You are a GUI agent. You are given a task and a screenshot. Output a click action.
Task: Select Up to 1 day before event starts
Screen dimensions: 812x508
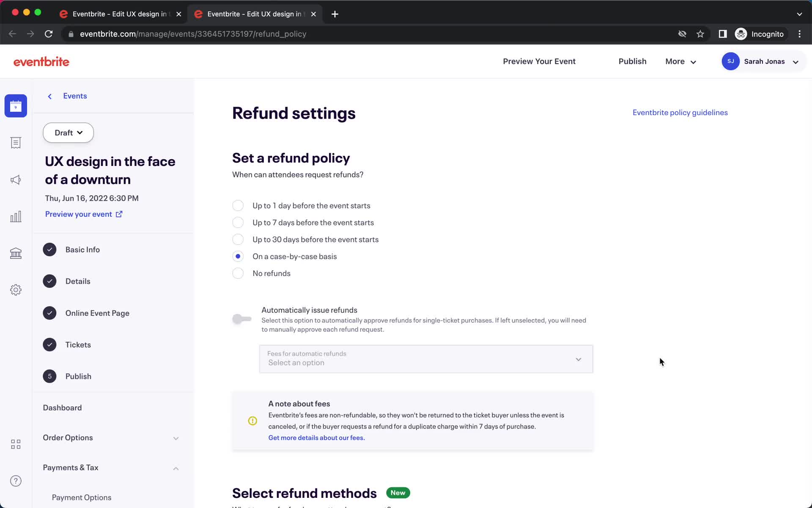tap(238, 206)
